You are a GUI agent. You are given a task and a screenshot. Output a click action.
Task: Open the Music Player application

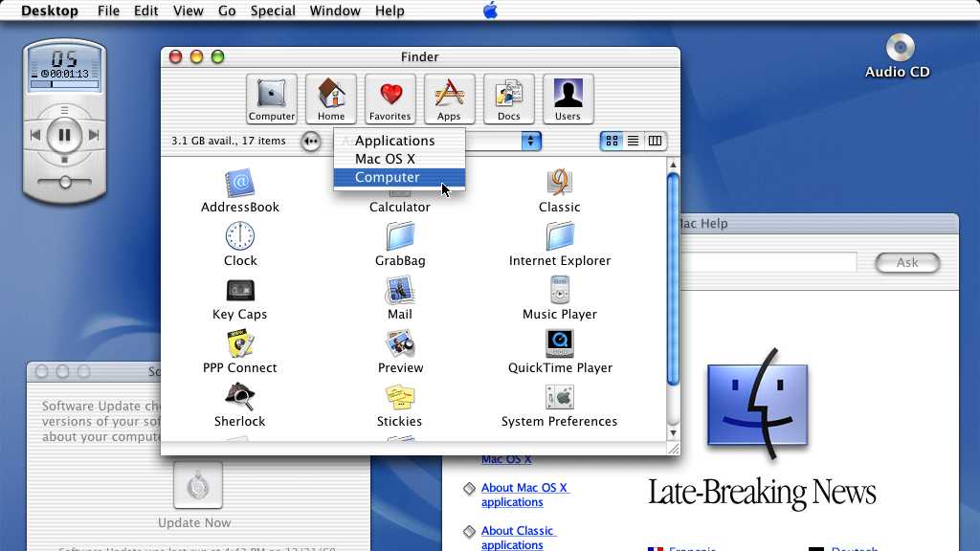pos(559,291)
